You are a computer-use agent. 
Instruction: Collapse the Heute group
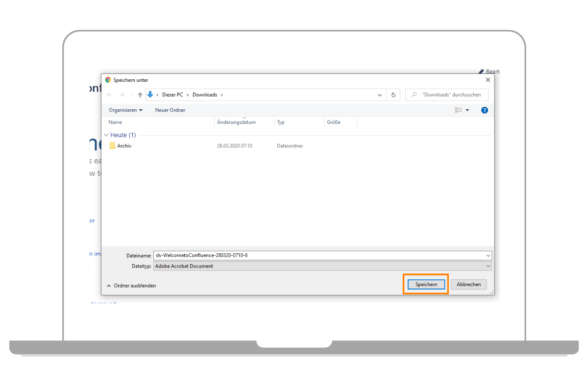(106, 135)
